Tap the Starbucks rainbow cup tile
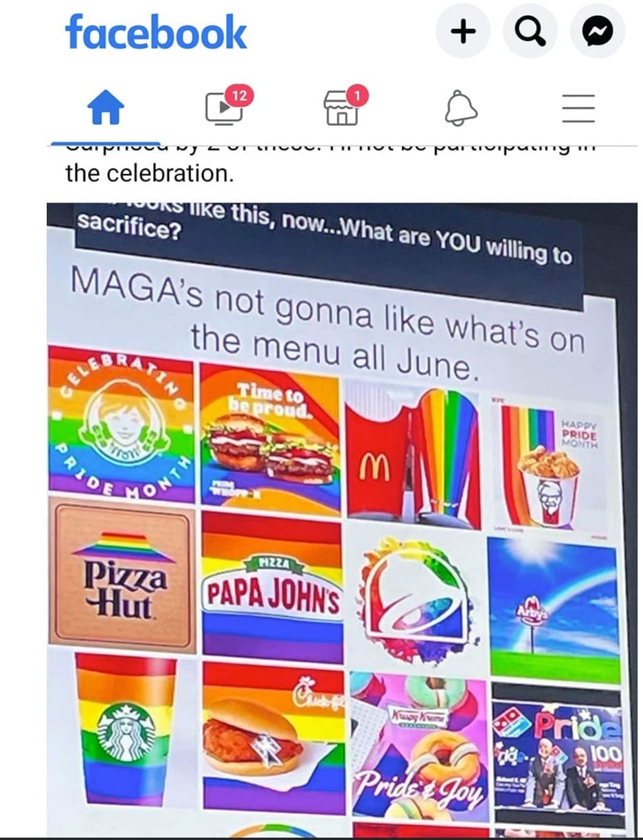The width and height of the screenshot is (643, 840). pyautogui.click(x=124, y=730)
